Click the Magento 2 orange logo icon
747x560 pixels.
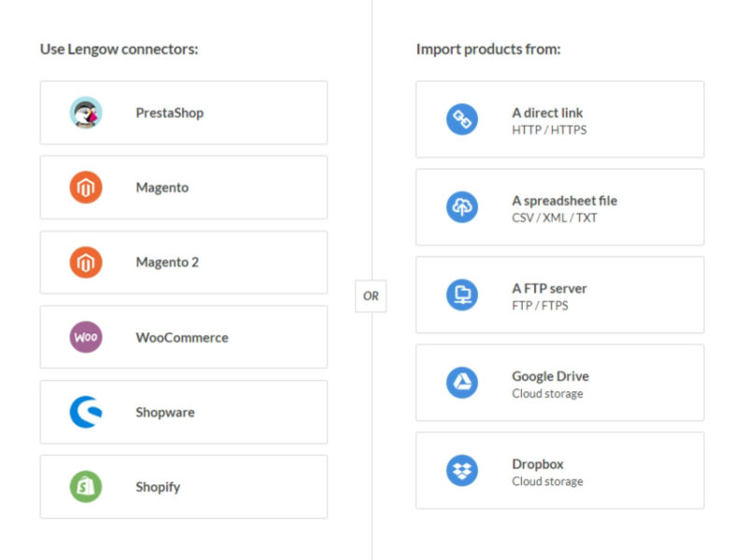(86, 262)
